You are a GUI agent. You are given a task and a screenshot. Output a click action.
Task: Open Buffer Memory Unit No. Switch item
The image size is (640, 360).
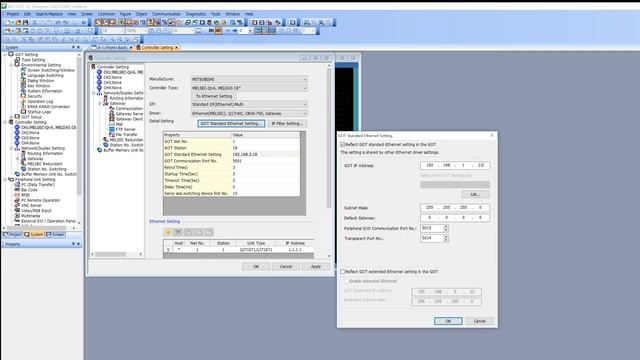[x=48, y=174]
